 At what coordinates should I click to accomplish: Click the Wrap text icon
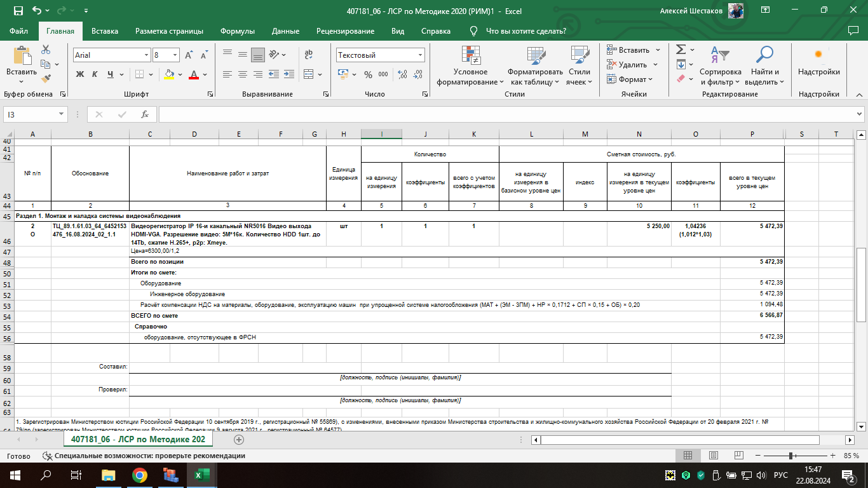pos(309,55)
